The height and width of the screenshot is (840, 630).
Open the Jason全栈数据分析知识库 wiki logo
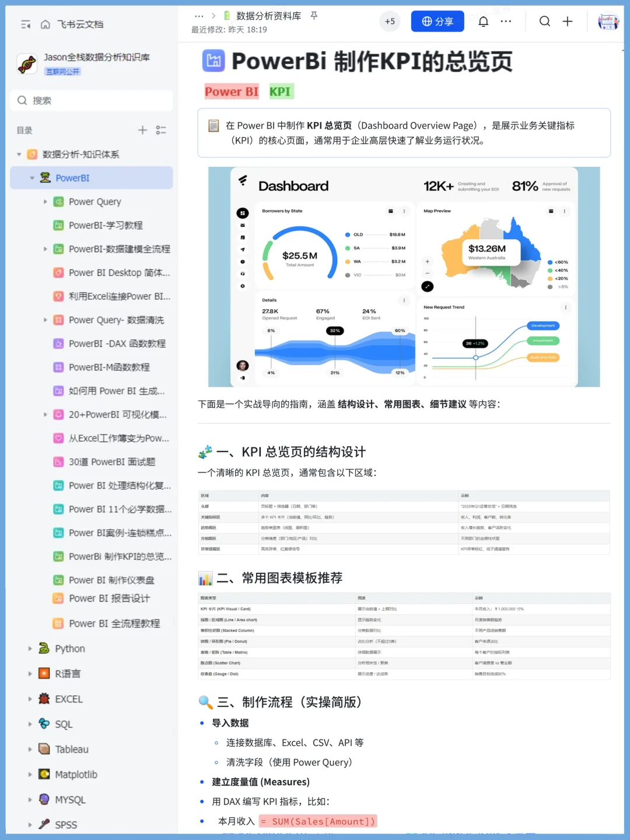tap(27, 64)
